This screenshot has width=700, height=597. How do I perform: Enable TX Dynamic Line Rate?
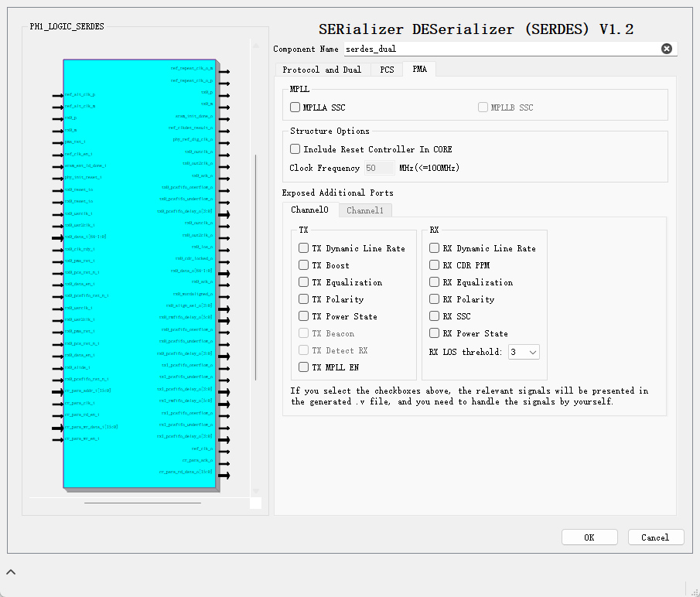coord(303,248)
